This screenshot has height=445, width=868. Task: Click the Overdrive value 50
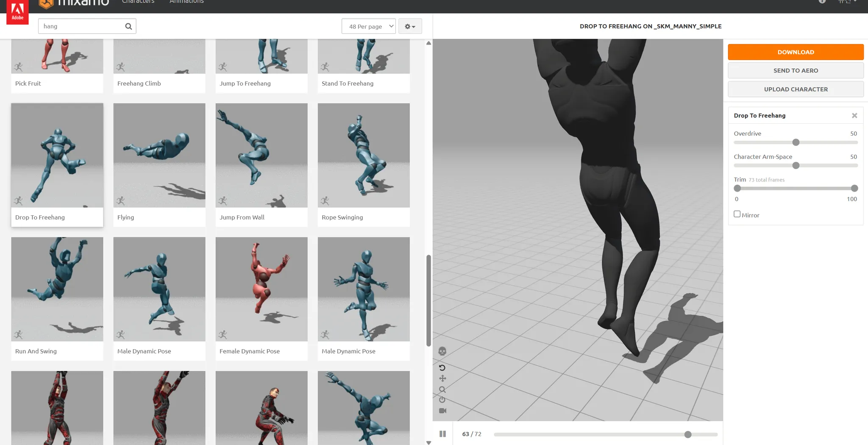coord(853,133)
